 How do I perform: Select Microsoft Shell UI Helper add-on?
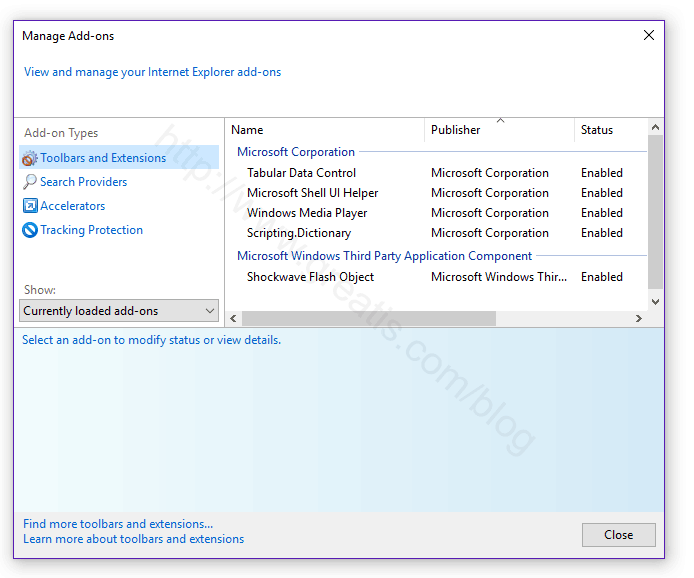312,193
